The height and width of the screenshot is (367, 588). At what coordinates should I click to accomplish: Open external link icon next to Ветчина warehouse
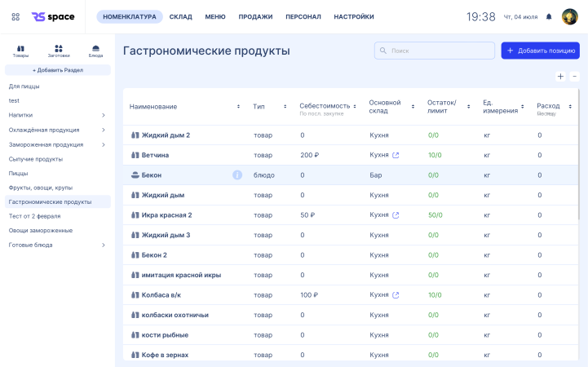396,155
